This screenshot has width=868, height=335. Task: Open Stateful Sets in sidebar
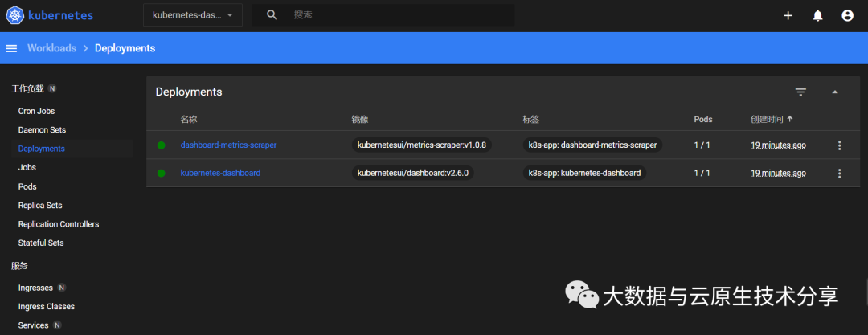41,243
